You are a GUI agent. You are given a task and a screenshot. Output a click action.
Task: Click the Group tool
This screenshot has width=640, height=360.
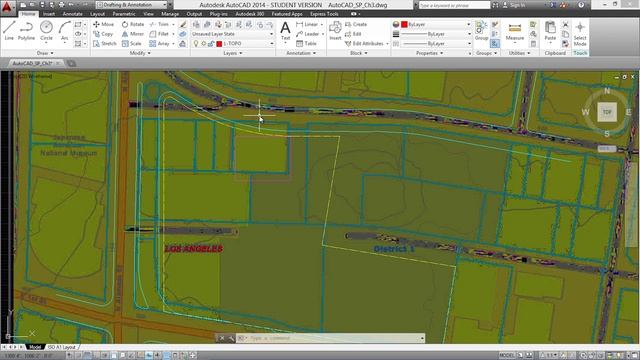click(481, 31)
